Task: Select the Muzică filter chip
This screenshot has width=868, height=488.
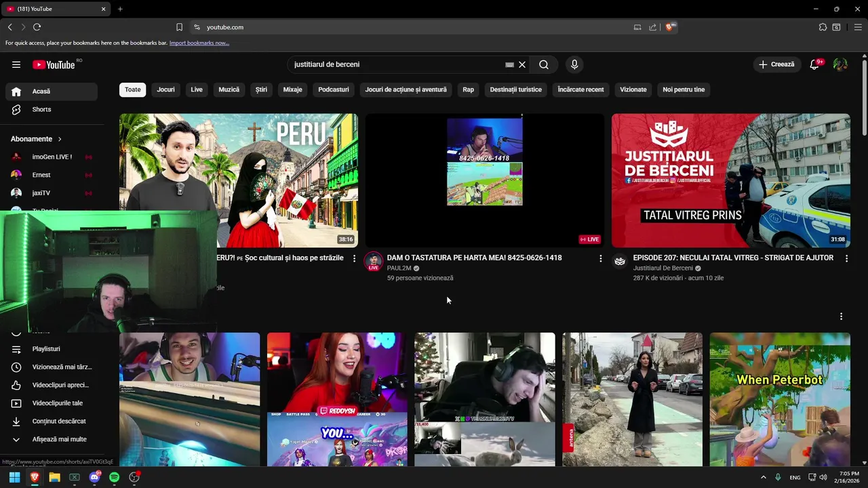Action: [x=229, y=89]
